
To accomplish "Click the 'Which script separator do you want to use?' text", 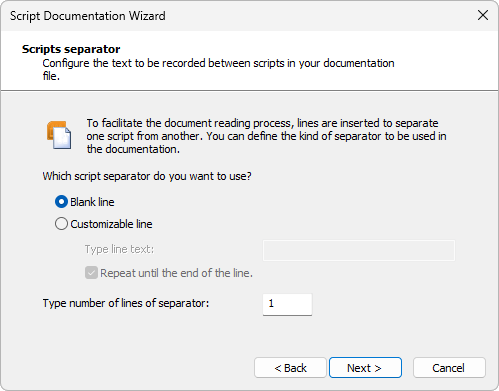I will tap(147, 176).
